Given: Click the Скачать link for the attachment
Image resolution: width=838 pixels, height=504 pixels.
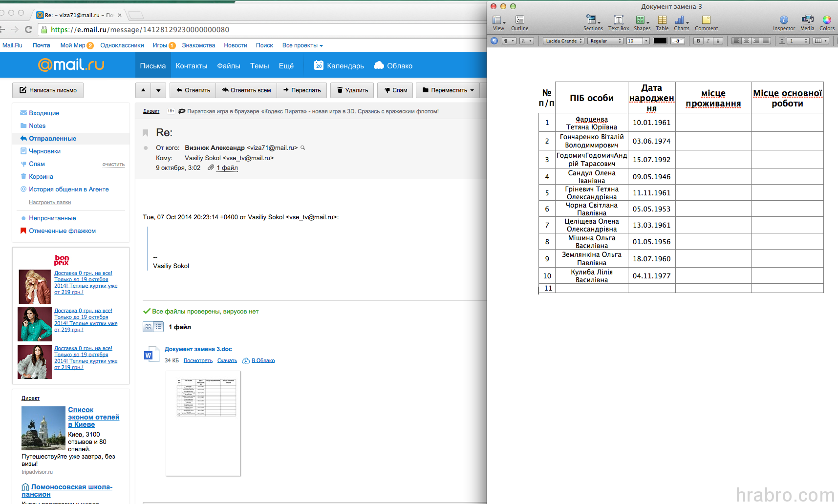Looking at the screenshot, I should 227,361.
